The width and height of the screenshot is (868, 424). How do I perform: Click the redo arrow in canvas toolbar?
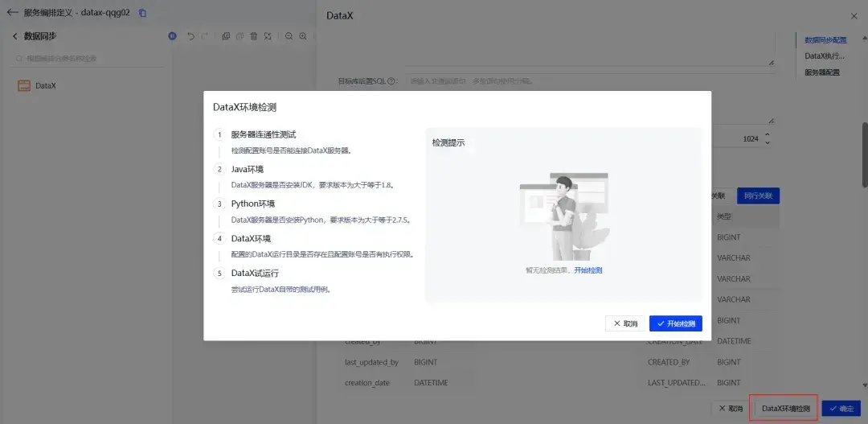click(204, 36)
